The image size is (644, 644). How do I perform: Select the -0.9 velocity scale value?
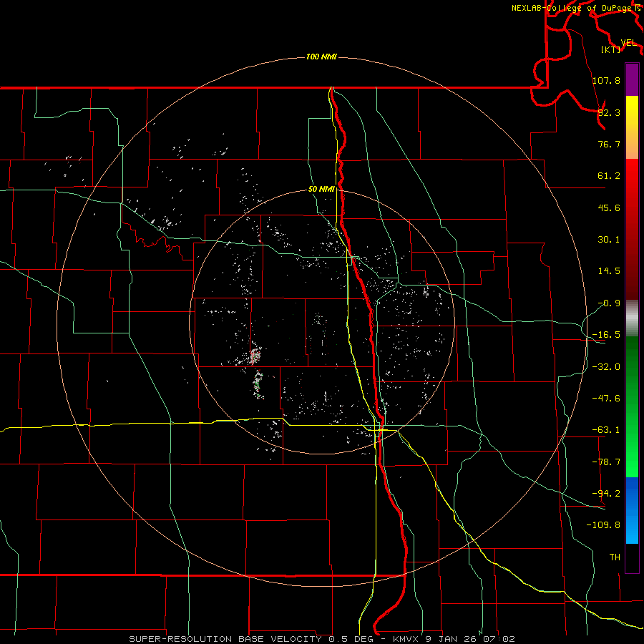coord(609,303)
